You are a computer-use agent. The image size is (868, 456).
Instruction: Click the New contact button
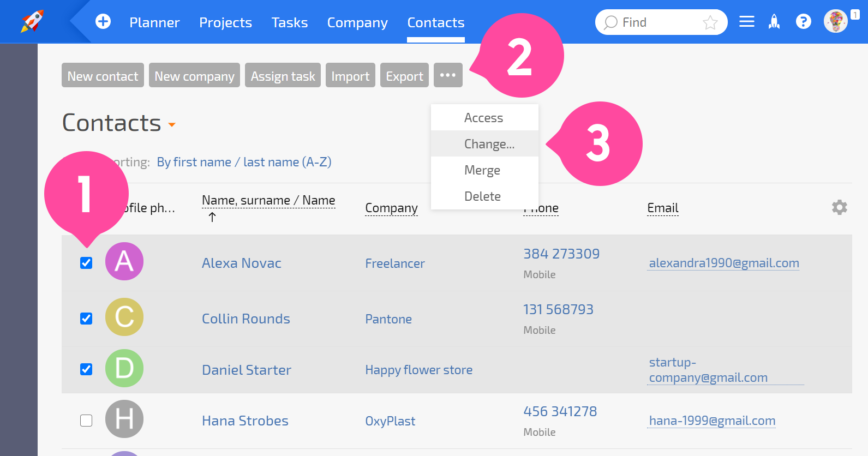[x=103, y=75]
